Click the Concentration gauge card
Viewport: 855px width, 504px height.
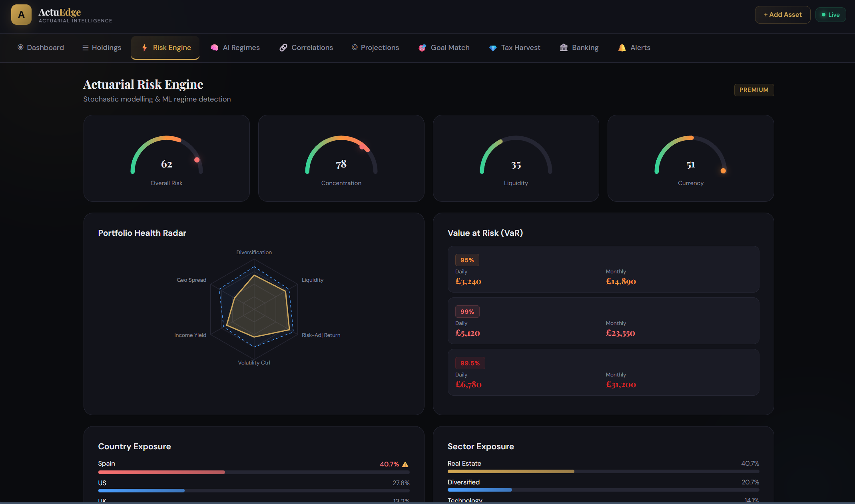point(341,158)
